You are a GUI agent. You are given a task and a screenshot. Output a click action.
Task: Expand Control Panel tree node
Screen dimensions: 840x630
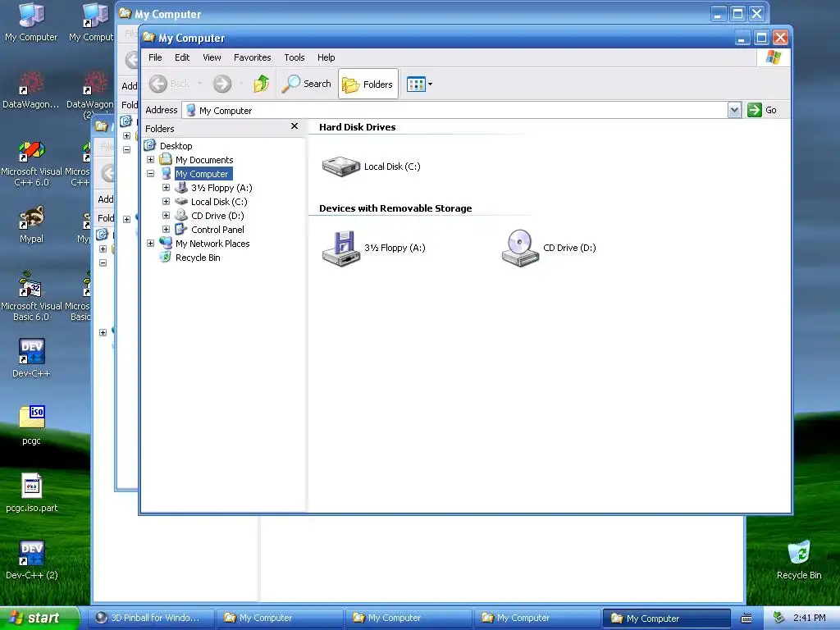[x=166, y=230]
